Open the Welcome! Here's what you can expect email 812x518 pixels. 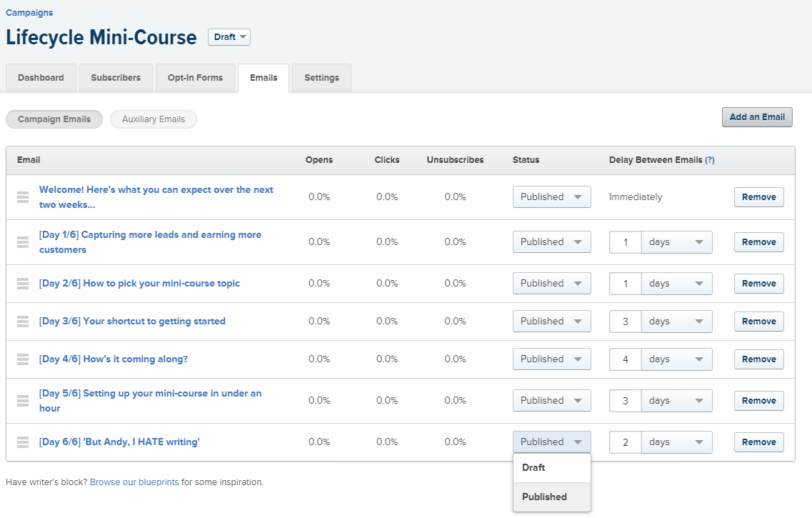point(156,197)
